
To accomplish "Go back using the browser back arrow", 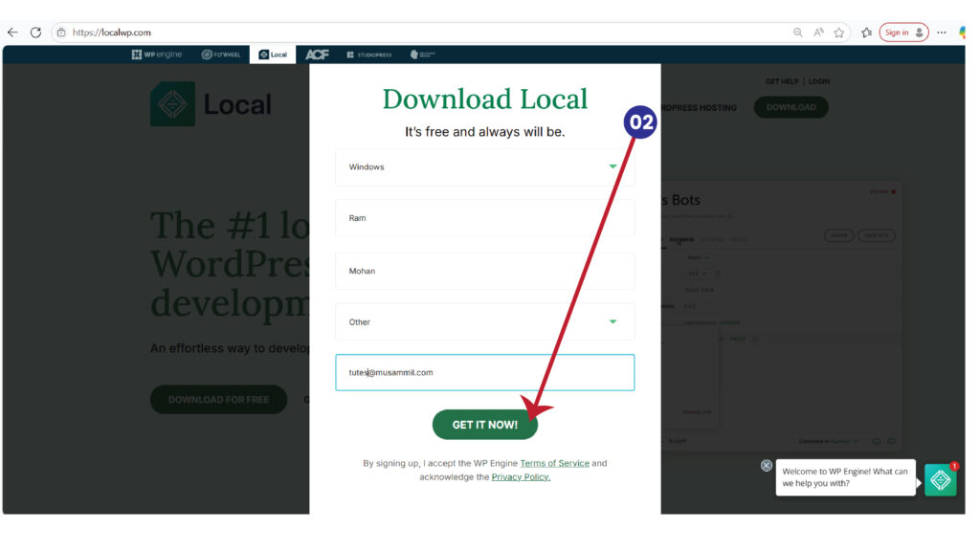I will click(12, 33).
